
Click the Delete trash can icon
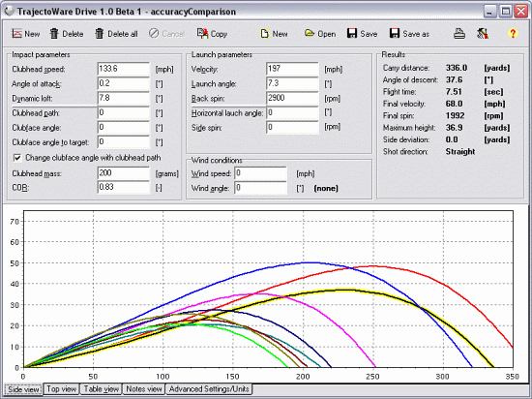[x=54, y=33]
